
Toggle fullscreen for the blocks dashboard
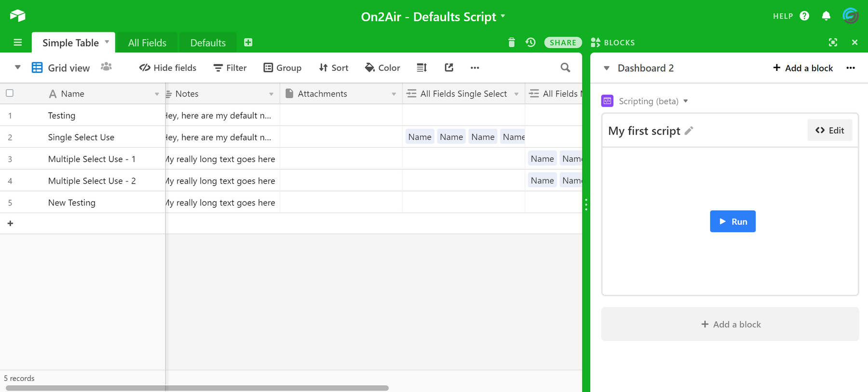coord(833,42)
